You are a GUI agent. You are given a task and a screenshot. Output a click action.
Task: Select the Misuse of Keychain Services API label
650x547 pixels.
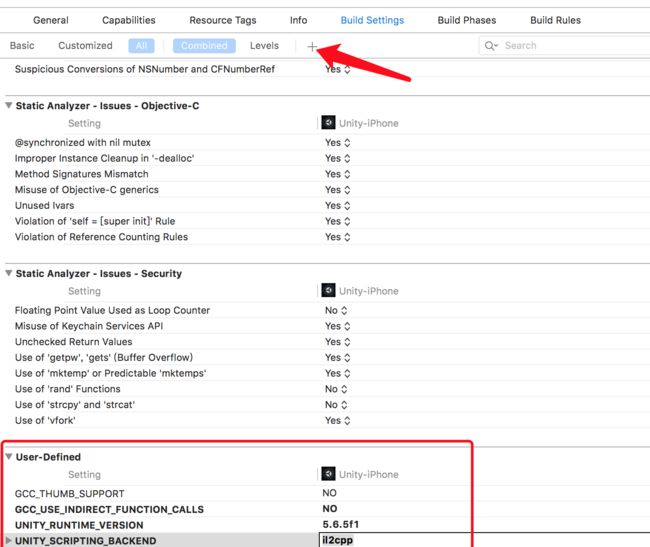pos(89,326)
